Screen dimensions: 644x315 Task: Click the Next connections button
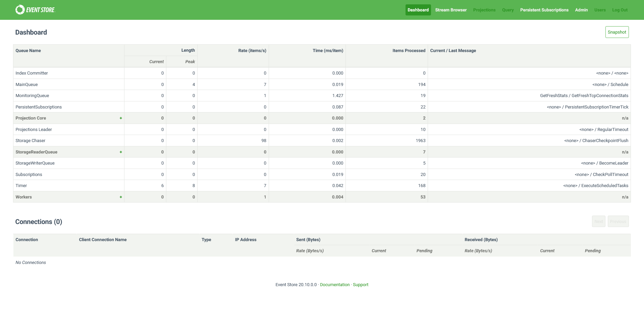coord(598,221)
